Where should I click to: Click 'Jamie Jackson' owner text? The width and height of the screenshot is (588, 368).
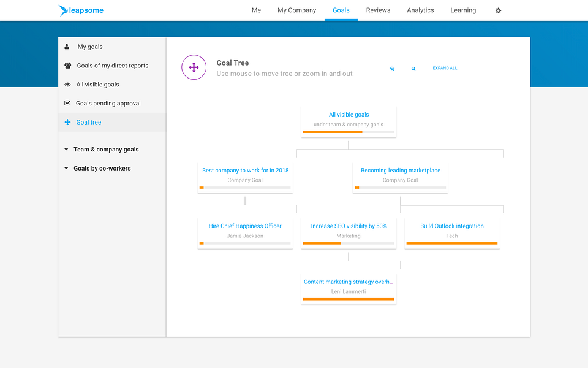tap(245, 236)
